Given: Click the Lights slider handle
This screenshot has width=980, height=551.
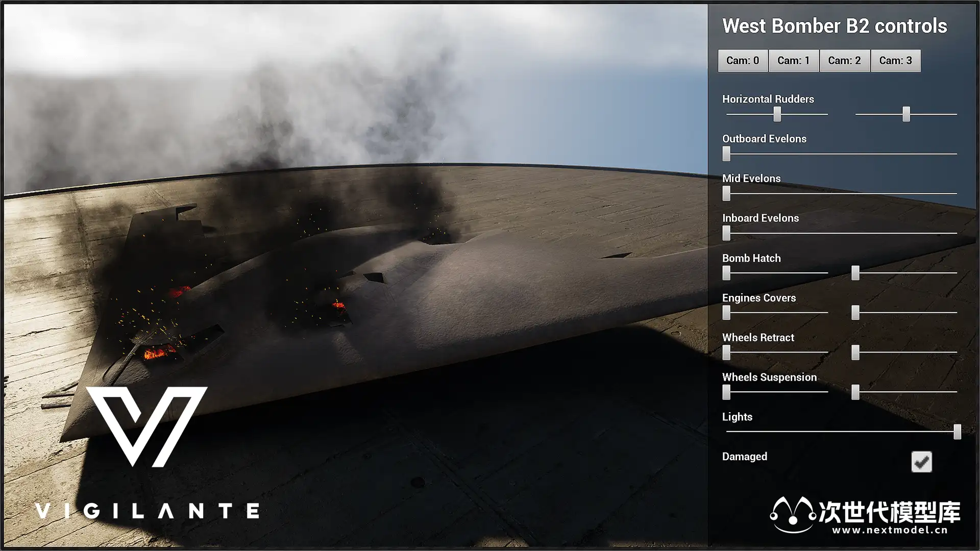Looking at the screenshot, I should (x=957, y=432).
